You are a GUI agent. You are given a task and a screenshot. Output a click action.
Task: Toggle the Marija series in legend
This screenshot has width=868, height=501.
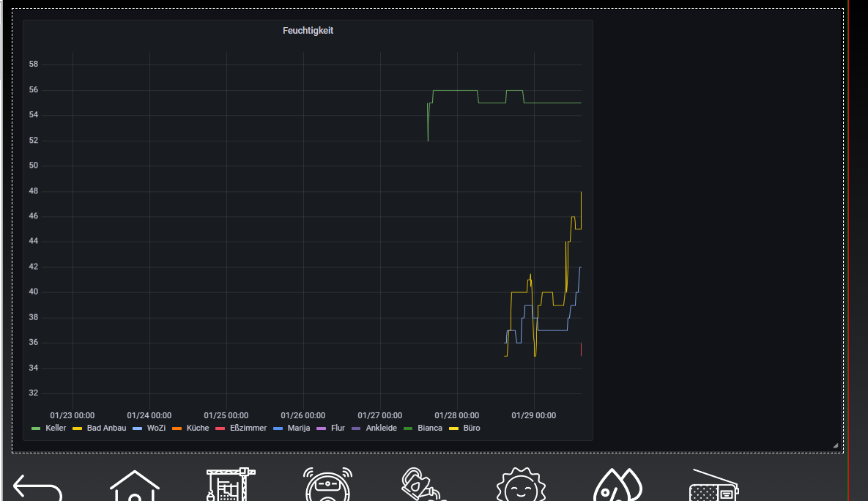298,428
